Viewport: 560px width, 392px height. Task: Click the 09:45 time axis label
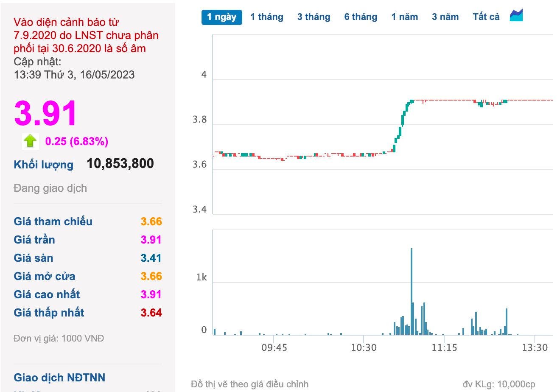[274, 347]
